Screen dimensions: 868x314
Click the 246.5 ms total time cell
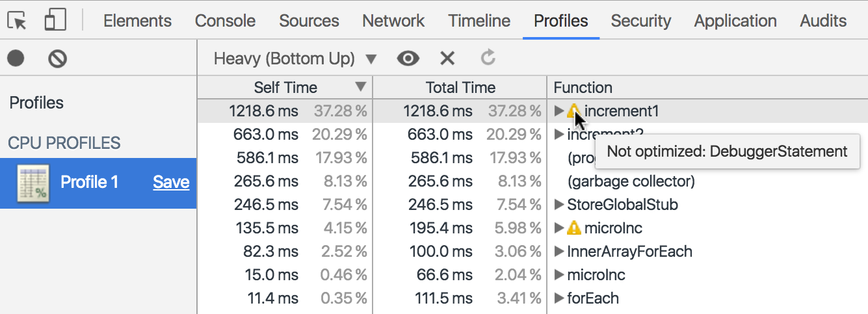(441, 205)
